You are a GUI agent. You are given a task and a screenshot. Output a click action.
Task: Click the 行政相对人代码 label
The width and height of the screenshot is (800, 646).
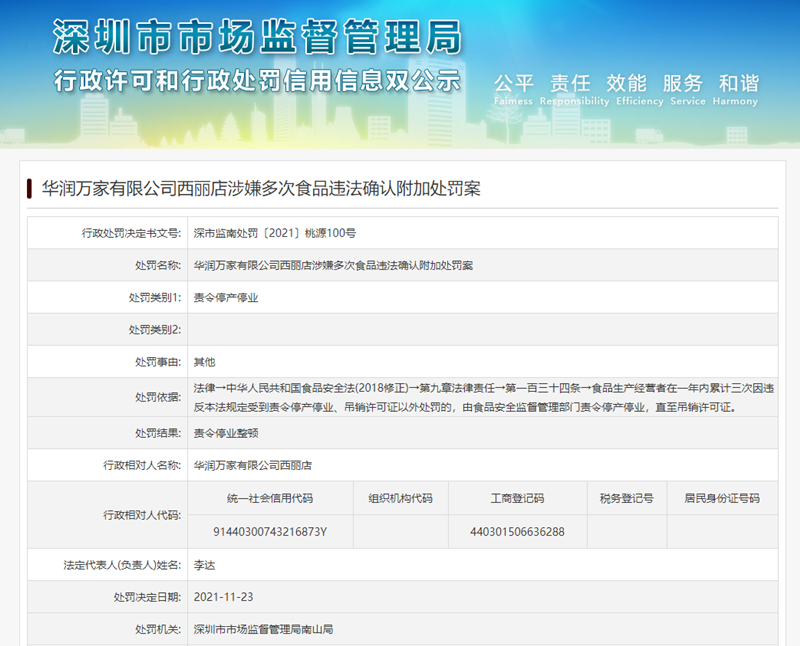[142, 515]
